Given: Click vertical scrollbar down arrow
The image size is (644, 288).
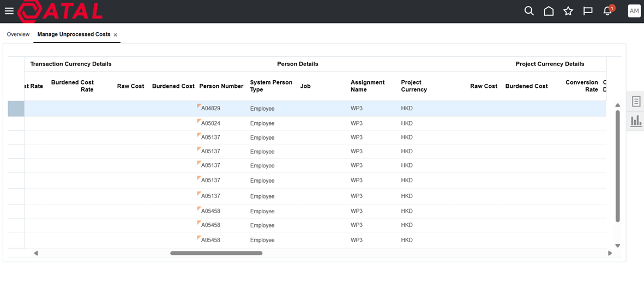Looking at the screenshot, I should 617,245.
